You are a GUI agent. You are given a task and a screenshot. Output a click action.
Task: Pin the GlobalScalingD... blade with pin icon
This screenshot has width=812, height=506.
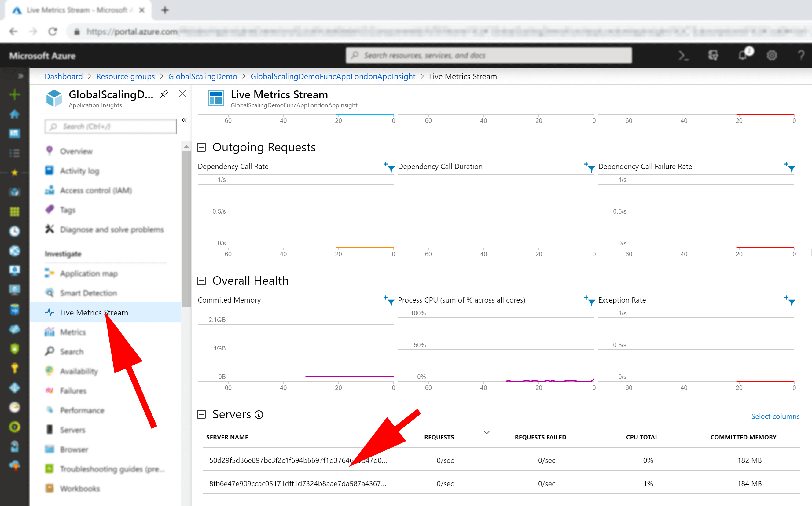pos(164,94)
